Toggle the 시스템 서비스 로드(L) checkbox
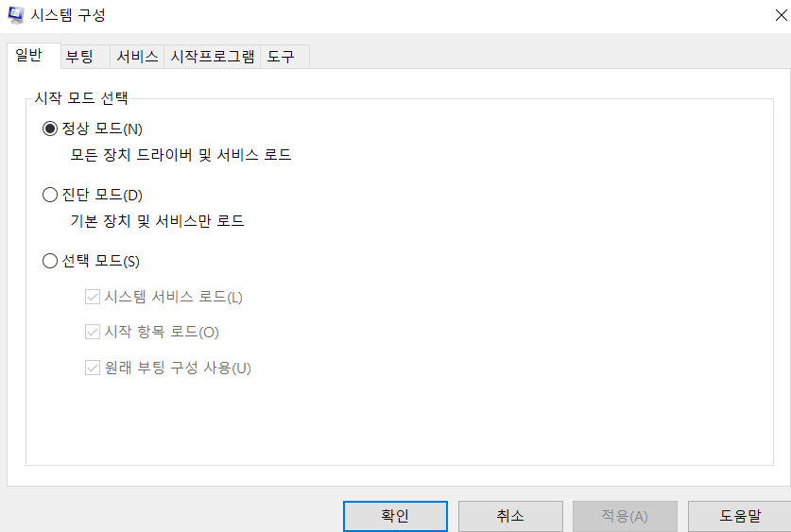Image resolution: width=791 pixels, height=532 pixels. 93,297
